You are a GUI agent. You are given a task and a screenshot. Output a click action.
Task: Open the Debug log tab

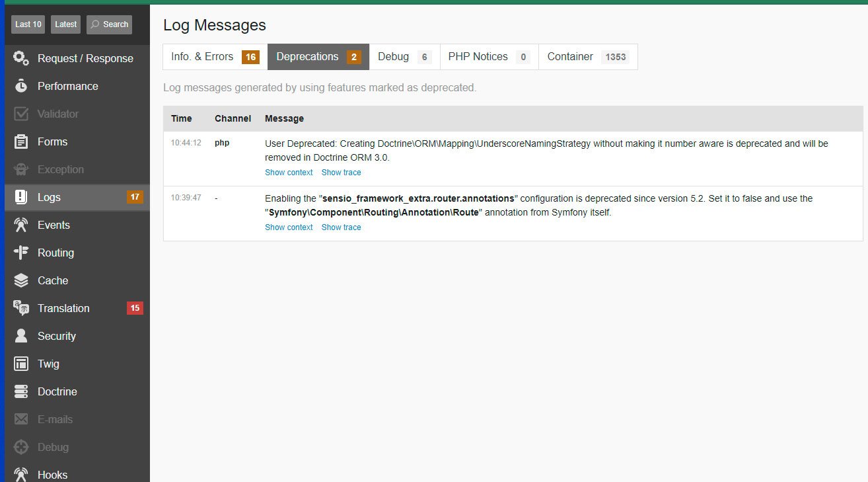click(405, 57)
